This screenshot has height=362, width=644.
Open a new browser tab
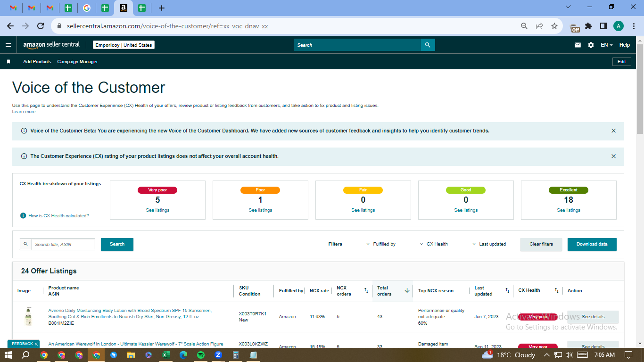(x=162, y=8)
